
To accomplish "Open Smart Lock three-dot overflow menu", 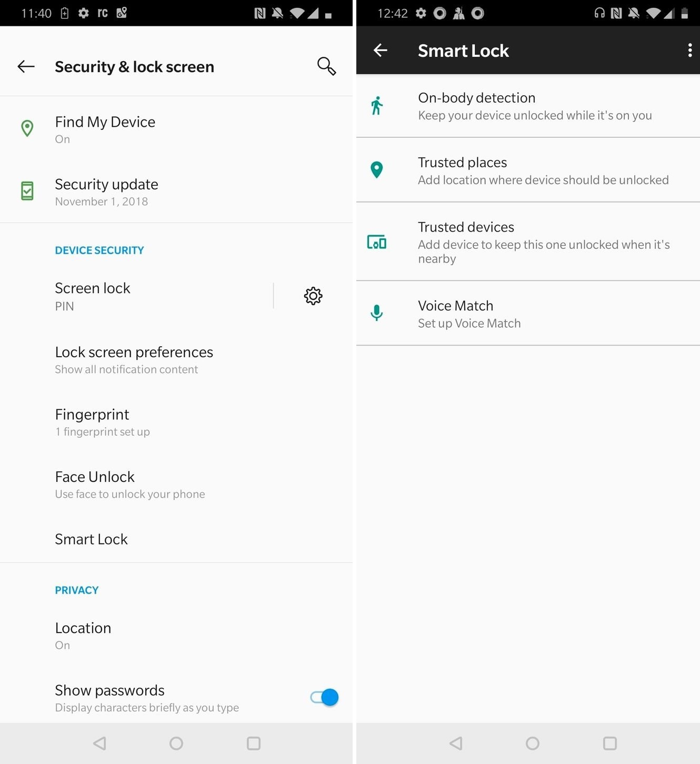I will pos(689,51).
